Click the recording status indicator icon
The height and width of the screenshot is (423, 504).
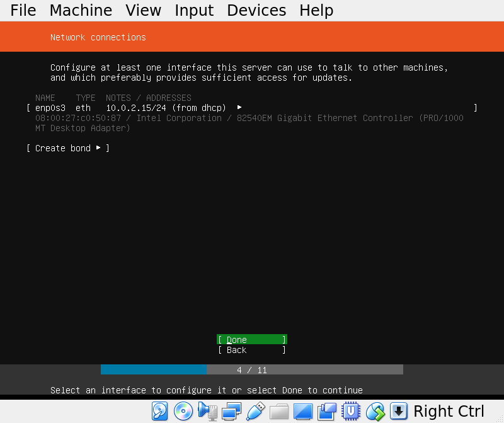pyautogui.click(x=327, y=412)
